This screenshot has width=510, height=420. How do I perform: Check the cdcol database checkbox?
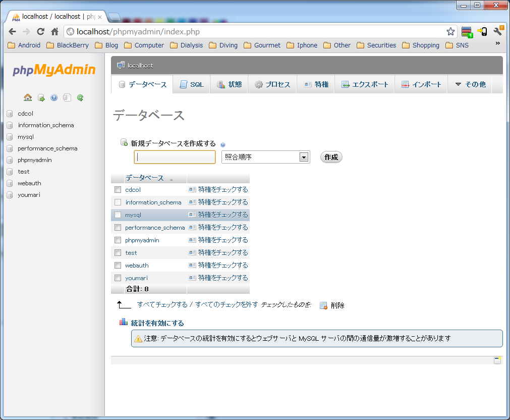click(x=118, y=189)
